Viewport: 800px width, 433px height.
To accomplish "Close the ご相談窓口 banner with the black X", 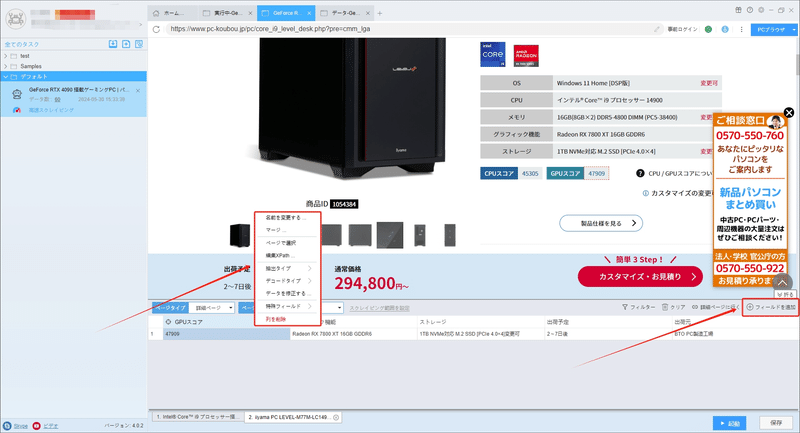I will 789,113.
